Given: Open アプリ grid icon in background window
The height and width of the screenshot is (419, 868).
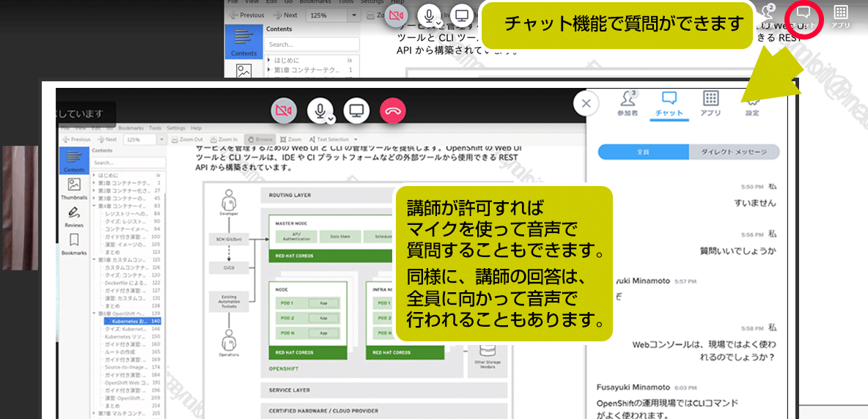Looking at the screenshot, I should point(840,15).
